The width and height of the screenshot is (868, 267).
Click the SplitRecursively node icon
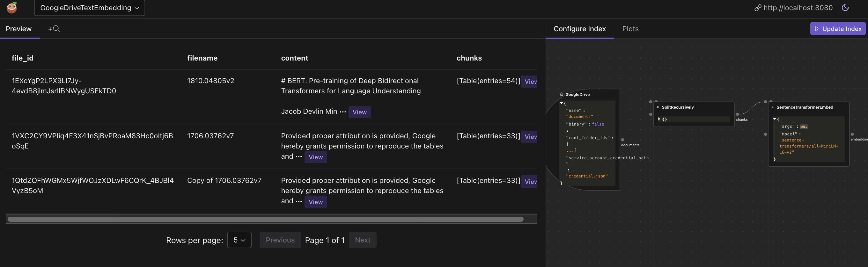pos(658,107)
